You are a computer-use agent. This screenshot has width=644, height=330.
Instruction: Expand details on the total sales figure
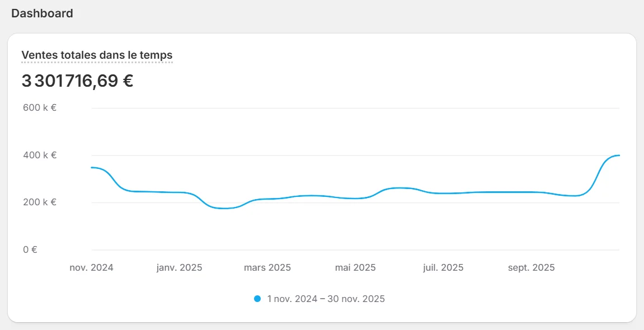pos(77,81)
